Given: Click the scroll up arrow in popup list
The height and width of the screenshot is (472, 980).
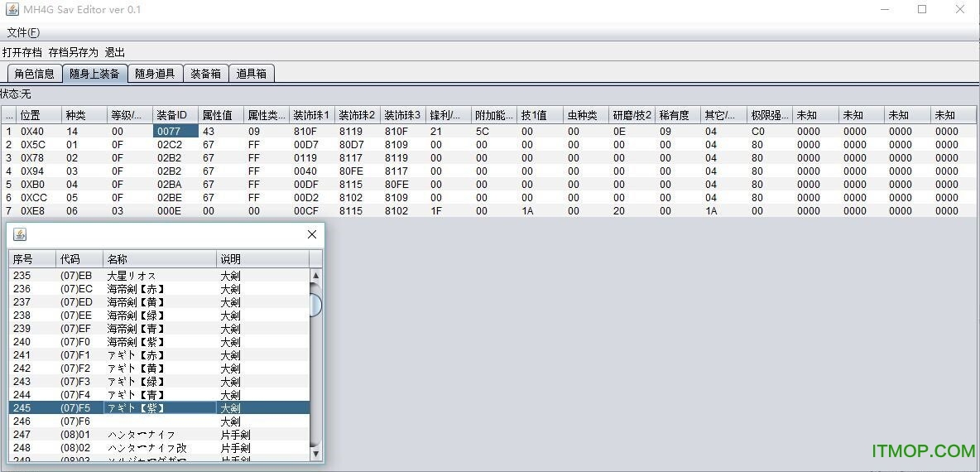Looking at the screenshot, I should click(315, 276).
